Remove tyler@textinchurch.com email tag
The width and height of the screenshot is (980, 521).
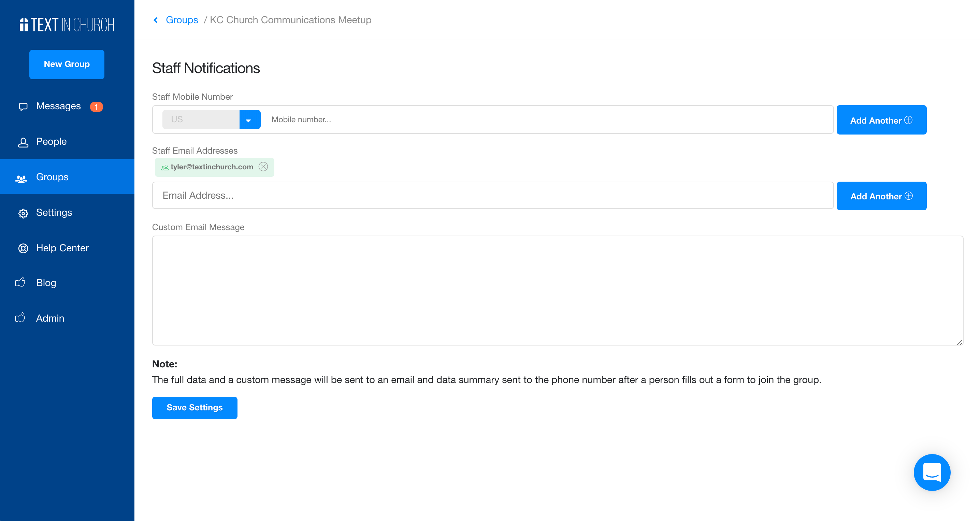point(263,167)
